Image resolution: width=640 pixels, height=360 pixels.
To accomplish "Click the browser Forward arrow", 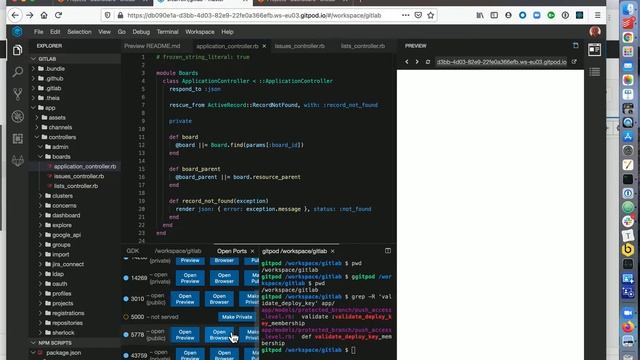I will click(29, 15).
